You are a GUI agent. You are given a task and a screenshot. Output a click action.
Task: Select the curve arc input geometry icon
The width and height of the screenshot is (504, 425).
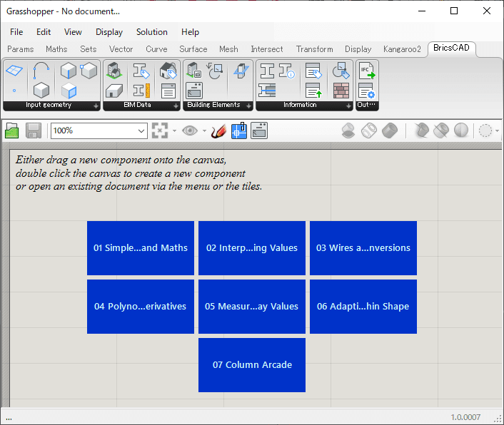[41, 71]
